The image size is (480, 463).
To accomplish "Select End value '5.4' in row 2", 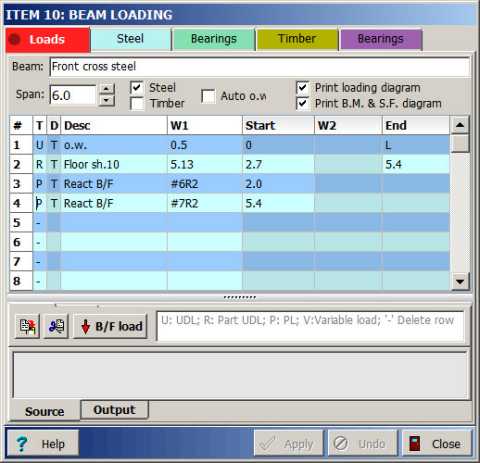I will pos(416,164).
